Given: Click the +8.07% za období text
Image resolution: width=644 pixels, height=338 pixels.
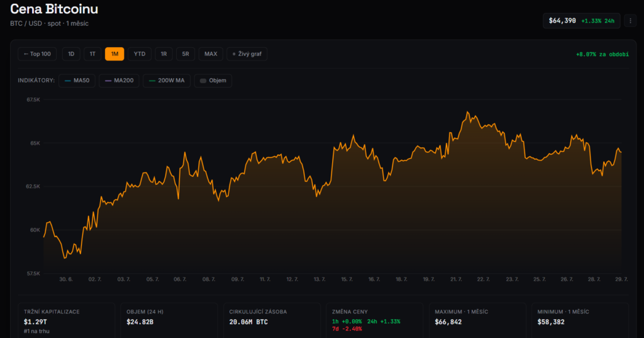Looking at the screenshot, I should coord(602,54).
